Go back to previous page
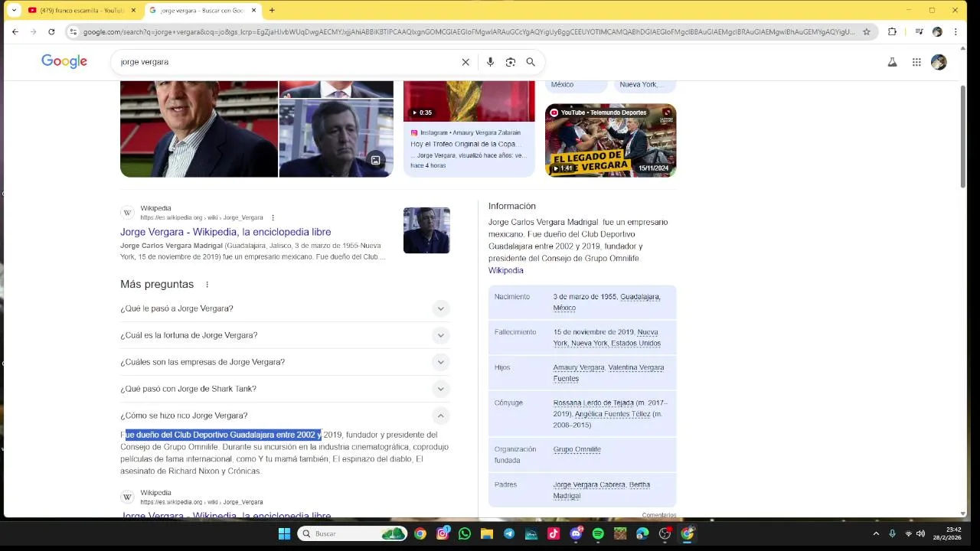 [15, 31]
